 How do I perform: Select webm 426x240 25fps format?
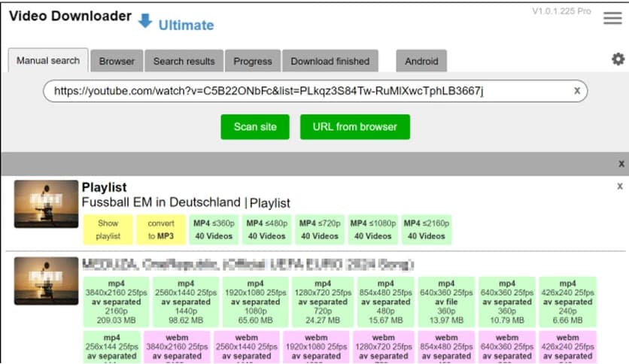point(567,347)
